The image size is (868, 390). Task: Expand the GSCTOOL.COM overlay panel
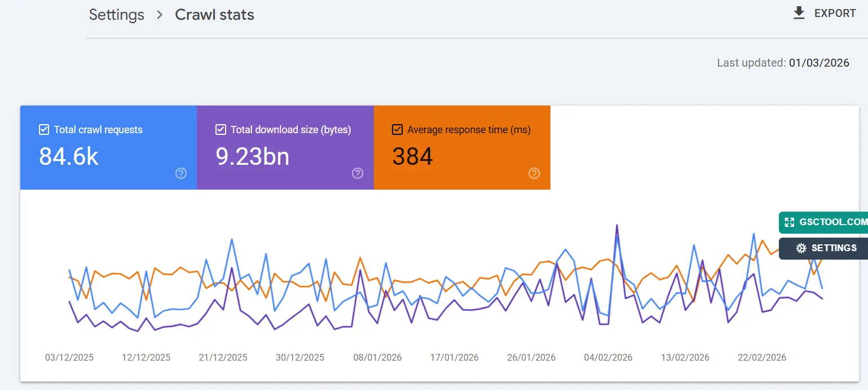pyautogui.click(x=823, y=222)
